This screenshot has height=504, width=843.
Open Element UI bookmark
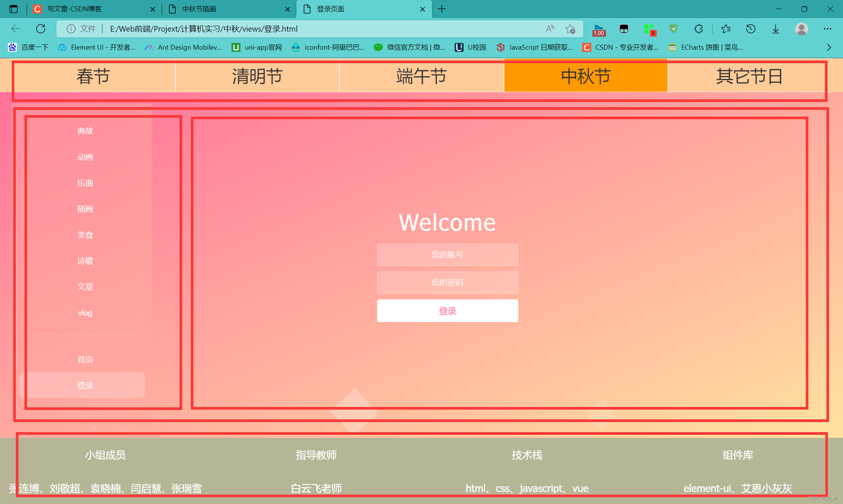click(x=97, y=47)
